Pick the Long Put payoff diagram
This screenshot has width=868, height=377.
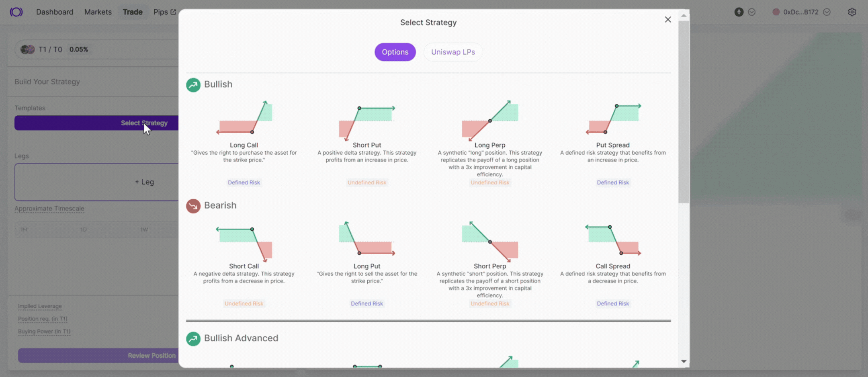coord(366,240)
